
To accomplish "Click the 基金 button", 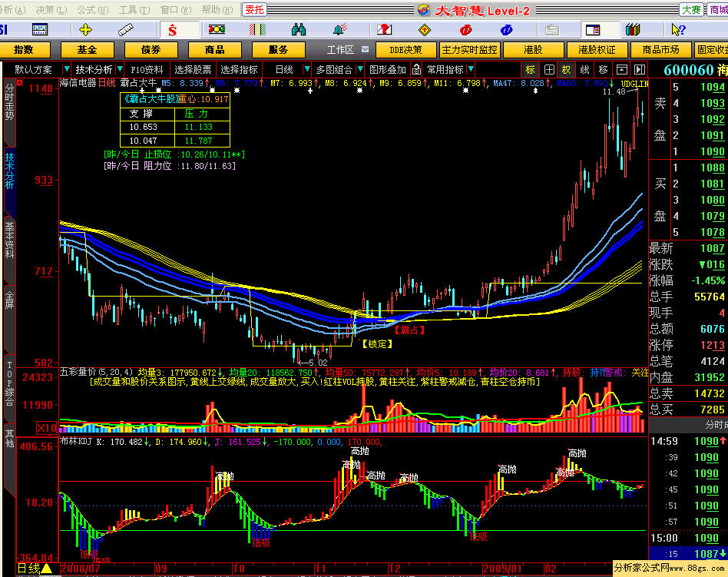I will pyautogui.click(x=88, y=50).
